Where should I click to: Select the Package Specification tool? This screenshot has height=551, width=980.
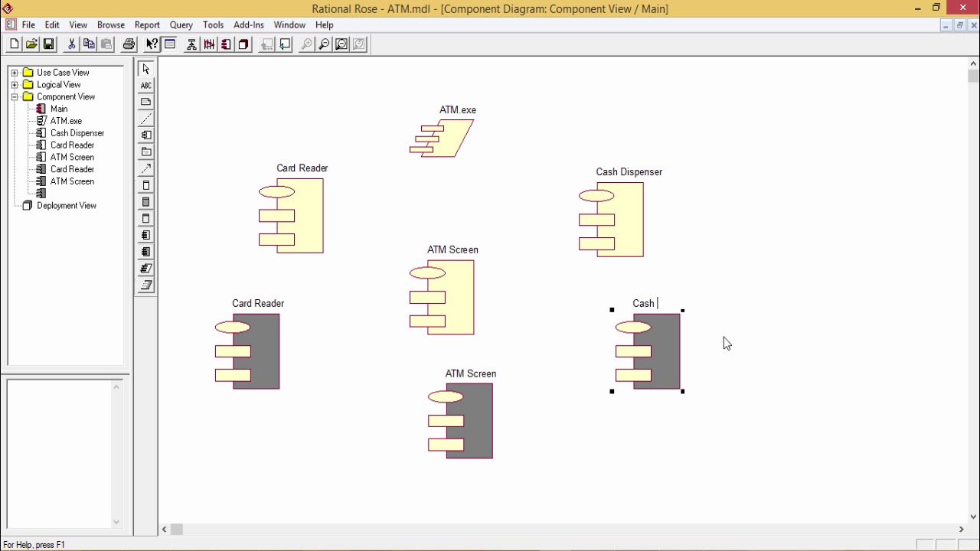point(145,235)
